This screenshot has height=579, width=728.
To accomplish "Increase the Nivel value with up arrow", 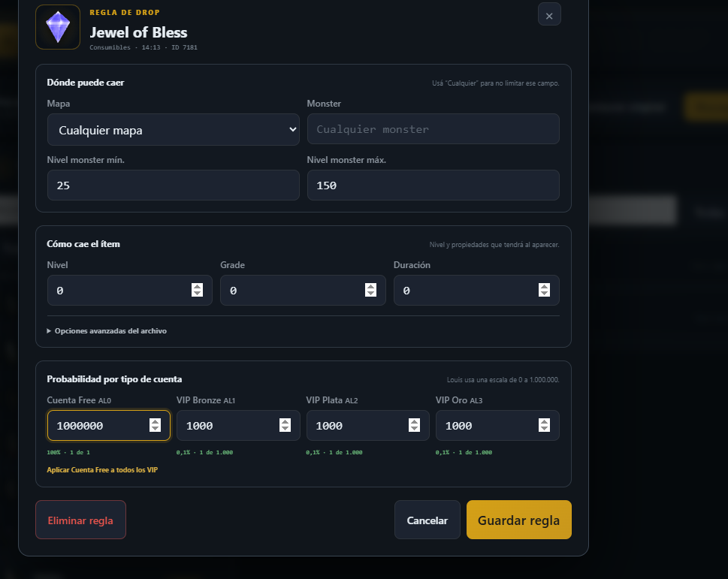I will [198, 287].
